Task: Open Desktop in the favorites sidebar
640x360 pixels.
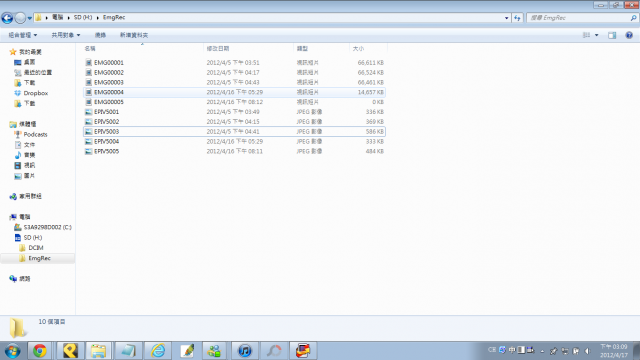Action: (x=29, y=62)
